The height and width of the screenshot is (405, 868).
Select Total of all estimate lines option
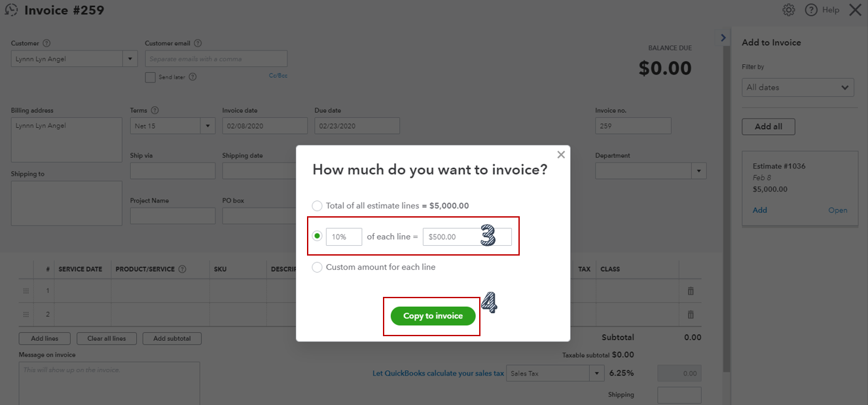[x=317, y=206]
